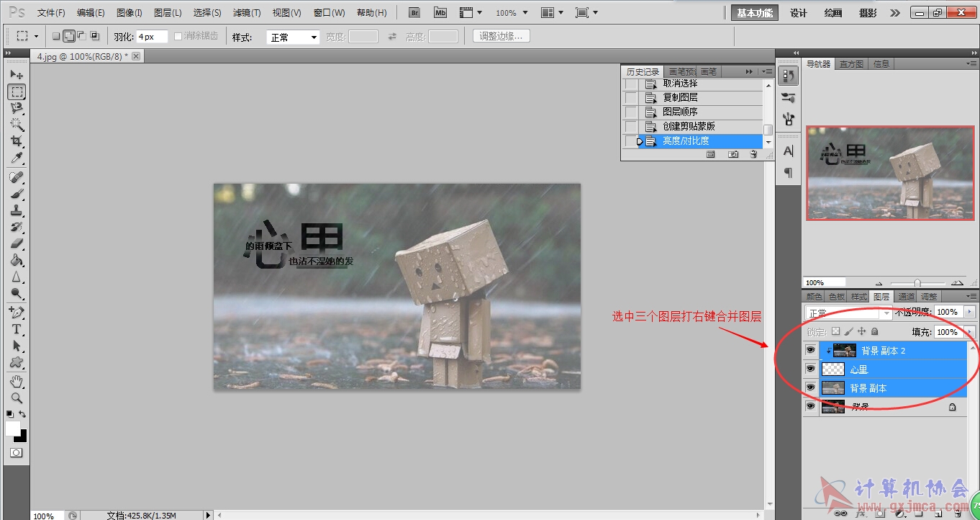Switch to the 通道 tab

point(907,297)
